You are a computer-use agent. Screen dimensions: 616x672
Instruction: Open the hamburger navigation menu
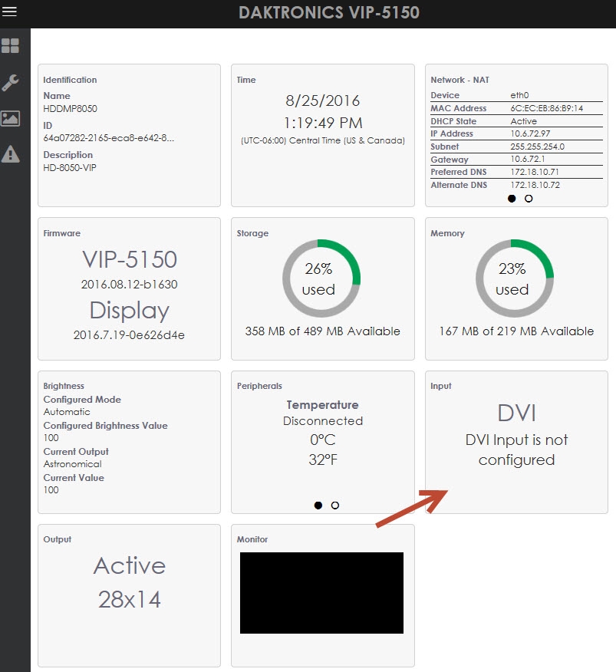tap(10, 12)
